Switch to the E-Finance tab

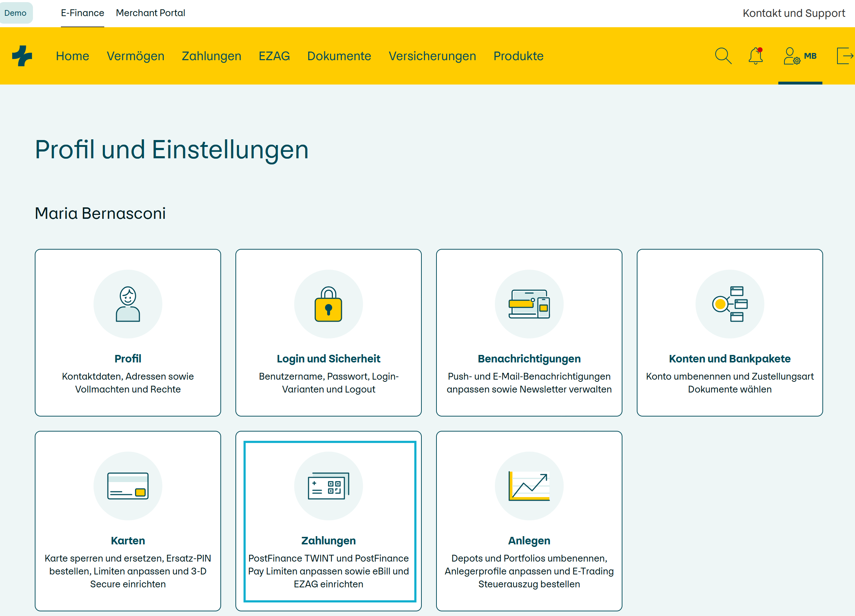click(x=82, y=13)
